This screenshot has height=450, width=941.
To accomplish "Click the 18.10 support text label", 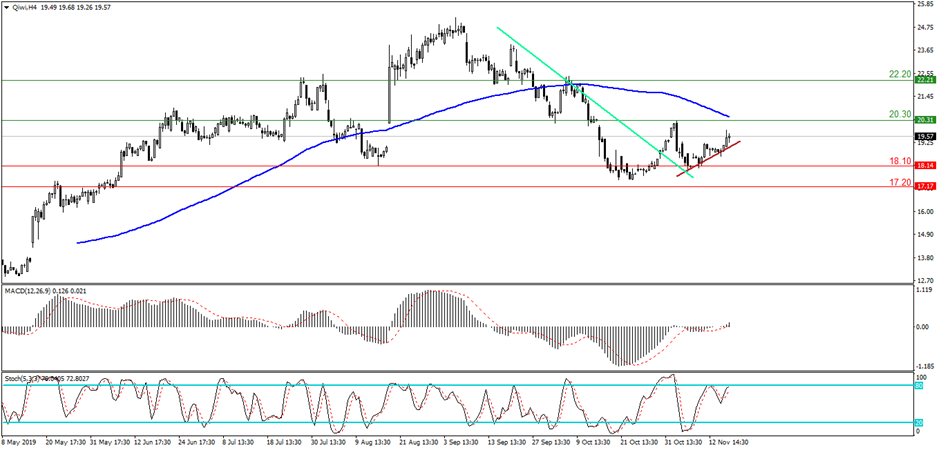I will pos(898,161).
